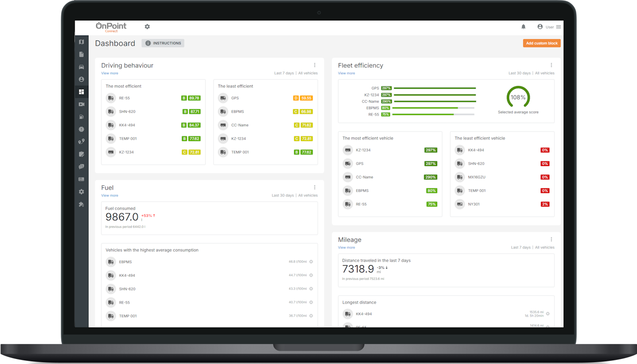Open the puzzle piece icon in the sidebar
The height and width of the screenshot is (364, 637).
pos(82,204)
